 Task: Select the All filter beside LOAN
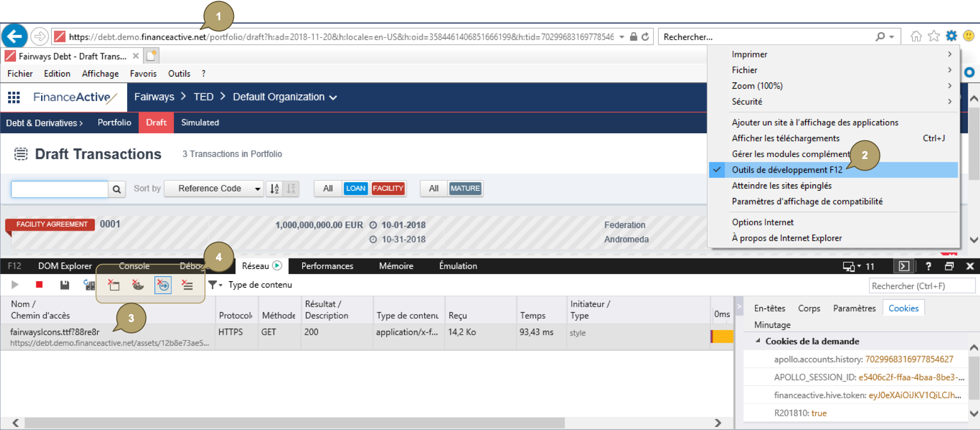click(328, 188)
